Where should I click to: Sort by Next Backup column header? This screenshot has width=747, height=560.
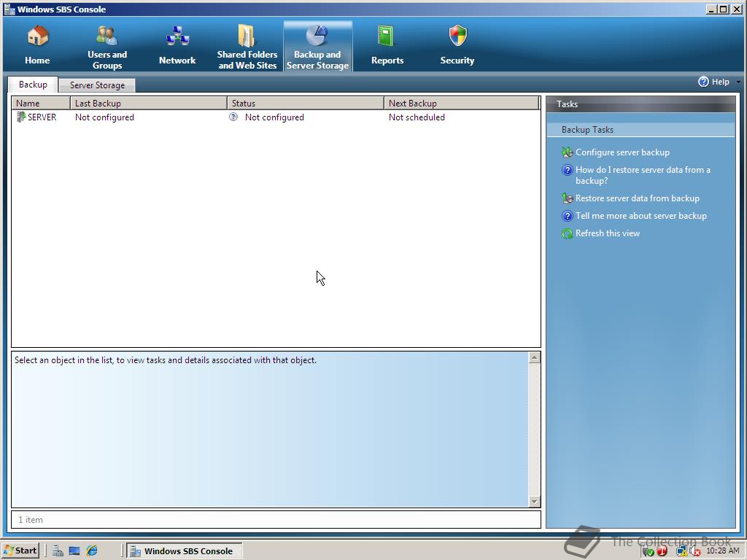tap(462, 104)
